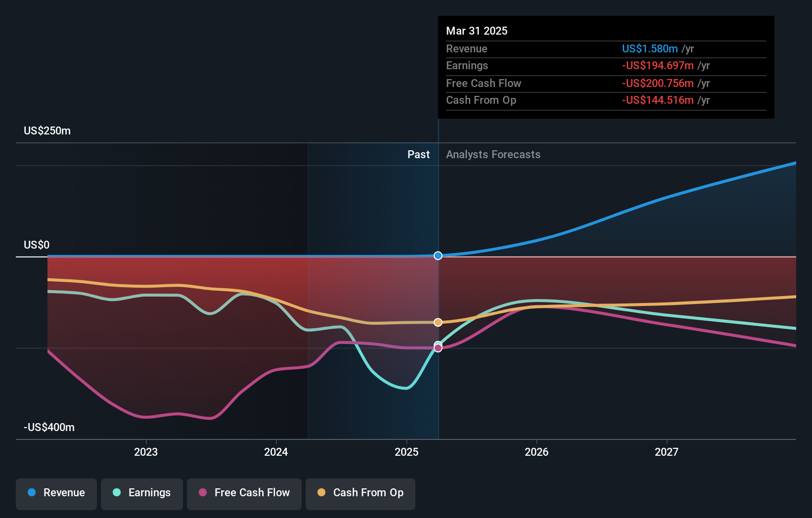Viewport: 812px width, 518px height.
Task: Click the -US$400m y-axis label
Action: click(x=49, y=427)
